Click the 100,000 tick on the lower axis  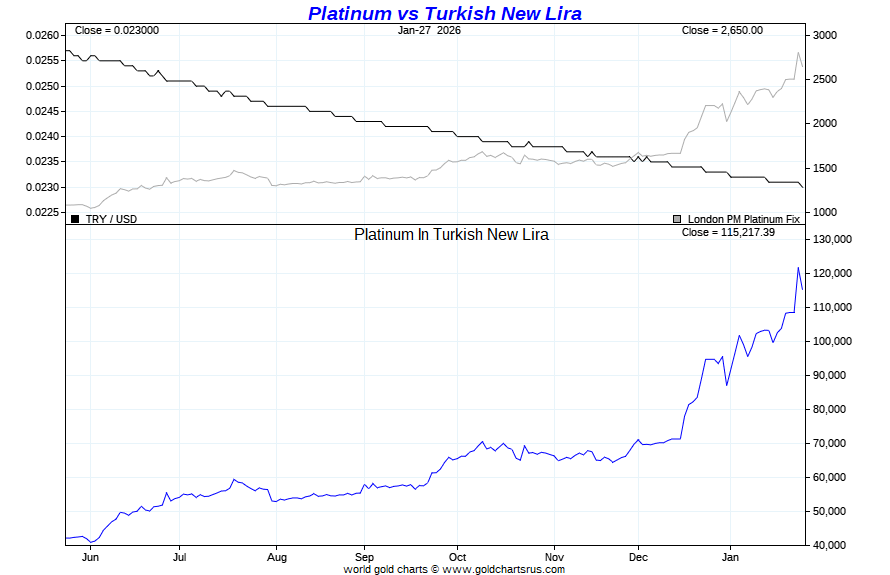tap(833, 342)
